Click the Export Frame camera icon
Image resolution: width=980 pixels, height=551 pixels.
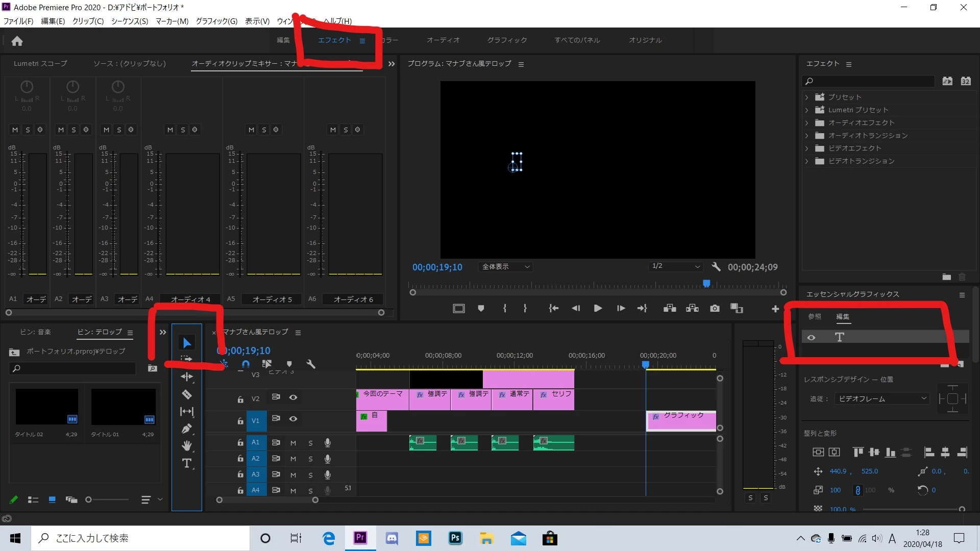(715, 308)
